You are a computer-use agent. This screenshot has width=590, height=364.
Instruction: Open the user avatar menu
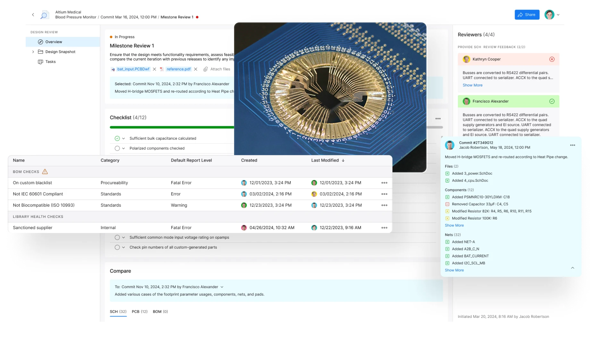[549, 15]
